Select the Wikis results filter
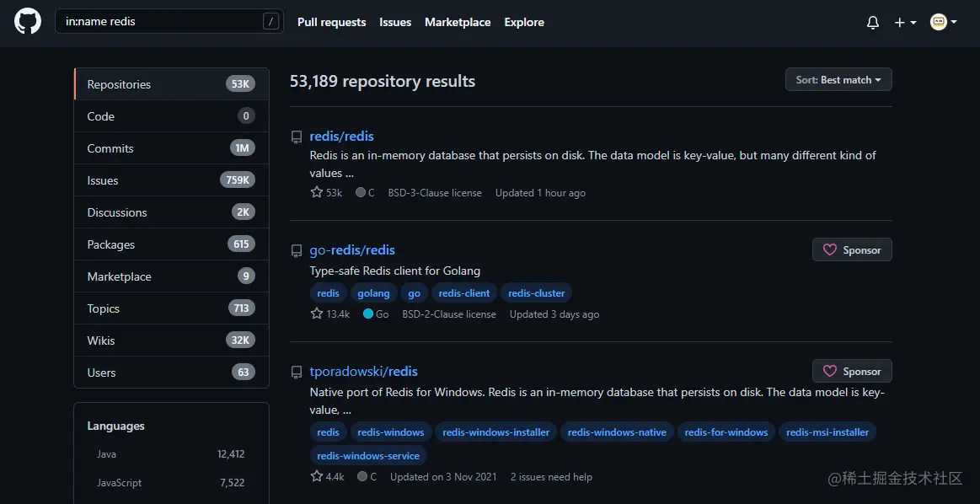Screen dimensions: 980x504 click(171, 340)
